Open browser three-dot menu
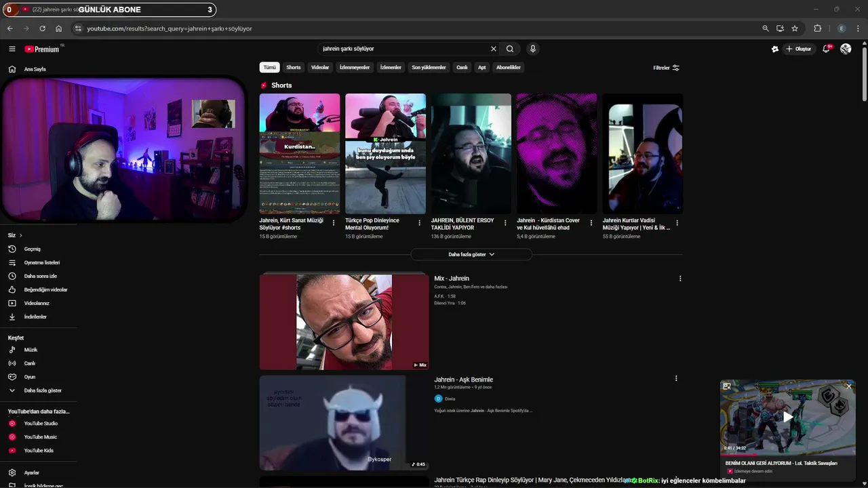The width and height of the screenshot is (868, 488). pos(859,28)
